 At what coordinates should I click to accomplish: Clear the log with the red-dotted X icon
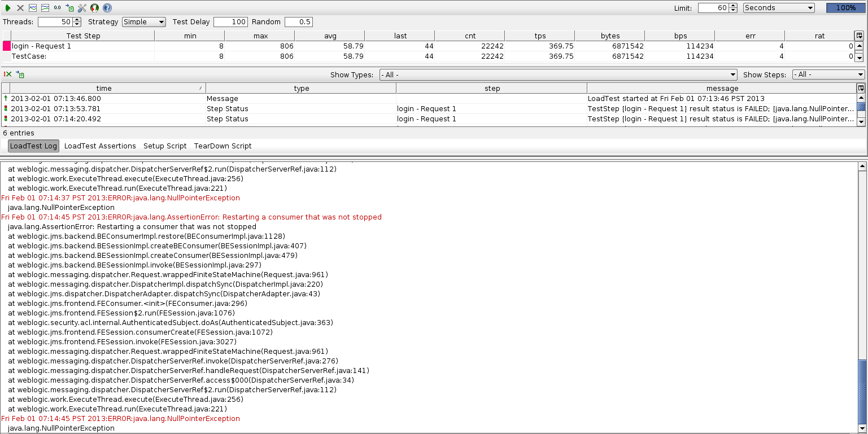pos(7,74)
